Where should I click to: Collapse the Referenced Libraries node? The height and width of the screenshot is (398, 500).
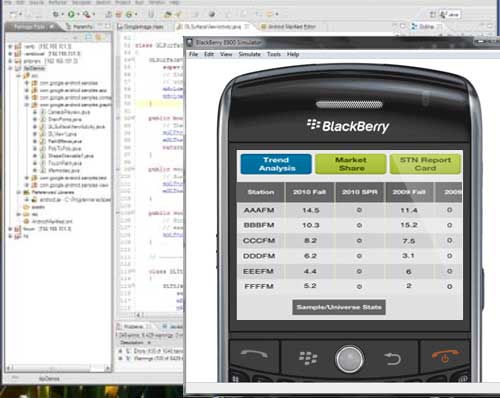[19, 192]
